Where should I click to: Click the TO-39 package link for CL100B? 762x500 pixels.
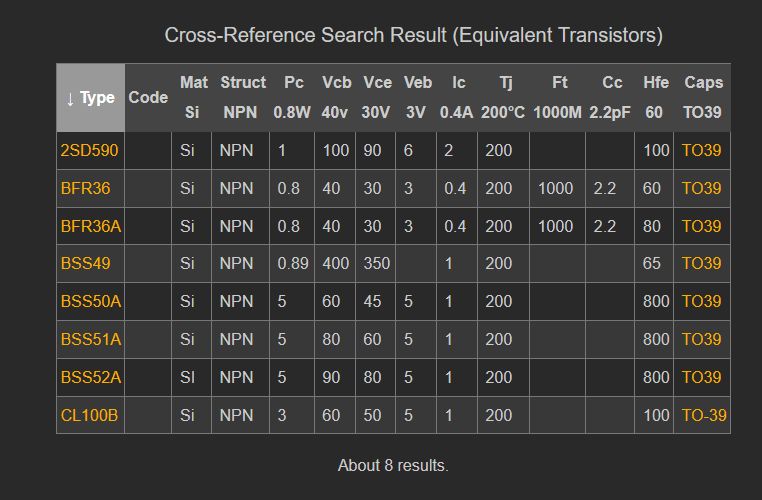point(704,415)
